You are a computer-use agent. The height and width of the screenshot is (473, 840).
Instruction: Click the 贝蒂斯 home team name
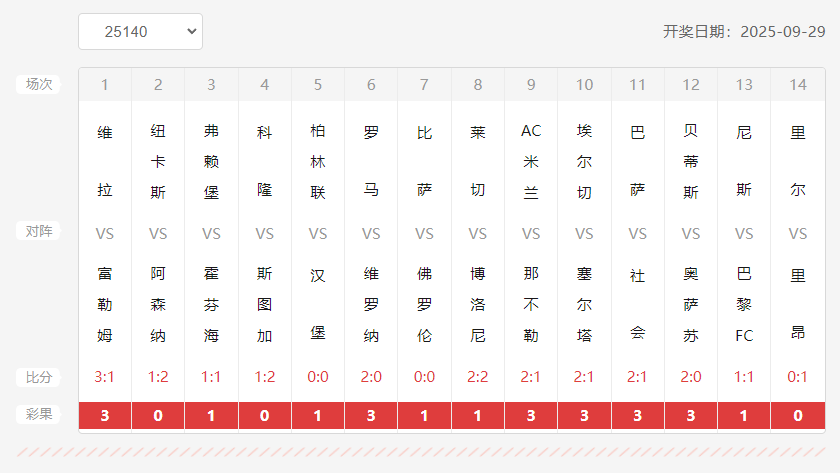click(x=691, y=161)
